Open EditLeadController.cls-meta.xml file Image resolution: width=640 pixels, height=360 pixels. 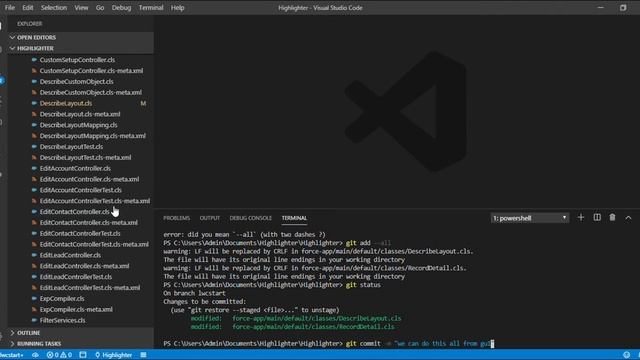click(x=84, y=266)
